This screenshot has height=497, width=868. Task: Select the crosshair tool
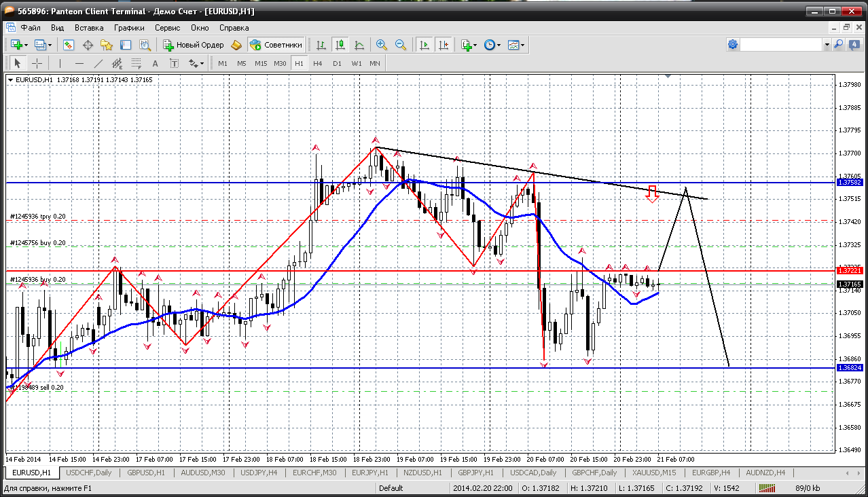click(x=37, y=63)
